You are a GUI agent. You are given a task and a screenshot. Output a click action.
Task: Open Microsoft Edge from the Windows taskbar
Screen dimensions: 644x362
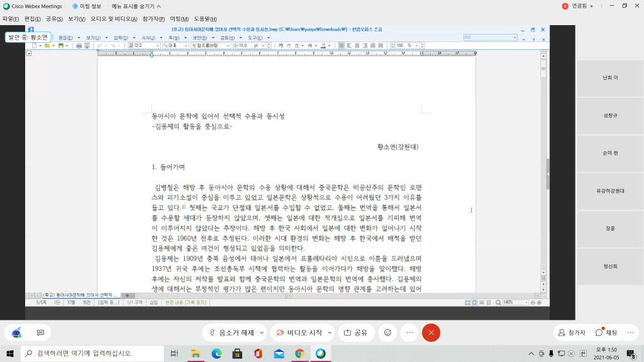point(216,353)
